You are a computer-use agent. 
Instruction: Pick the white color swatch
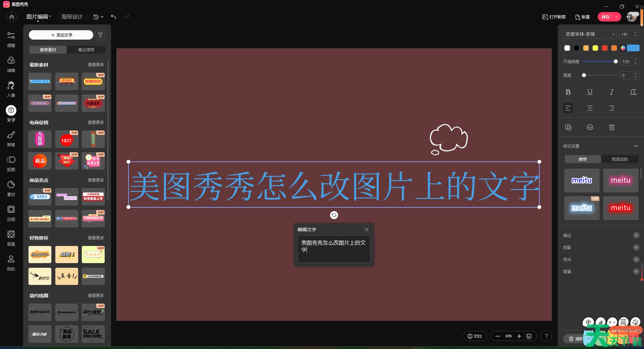pos(567,48)
